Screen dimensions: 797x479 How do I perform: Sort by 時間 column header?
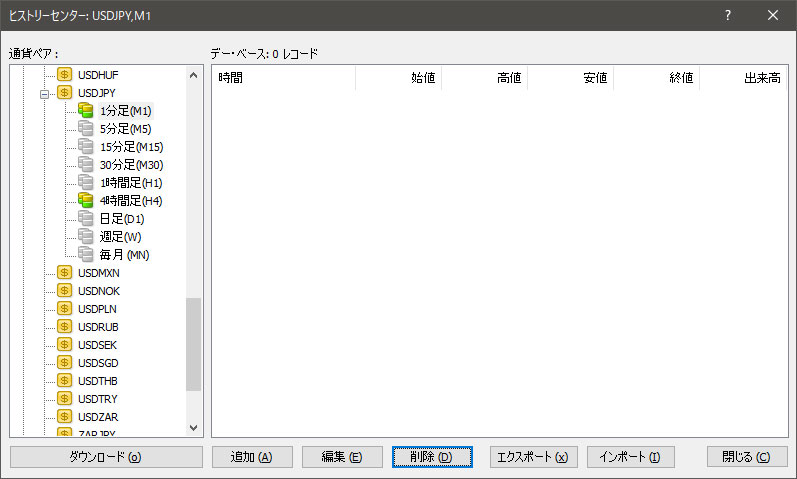(x=284, y=78)
